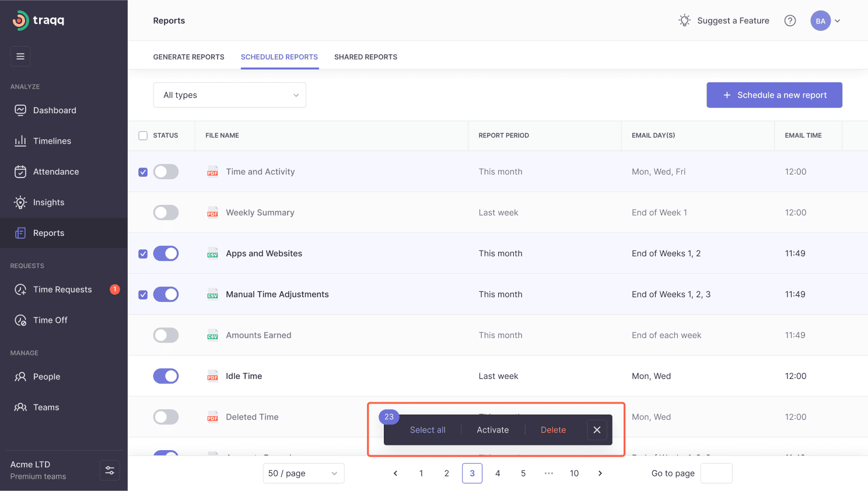Viewport: 868px width, 491px height.
Task: Click PDF icon for Deleted Time
Action: click(x=212, y=417)
